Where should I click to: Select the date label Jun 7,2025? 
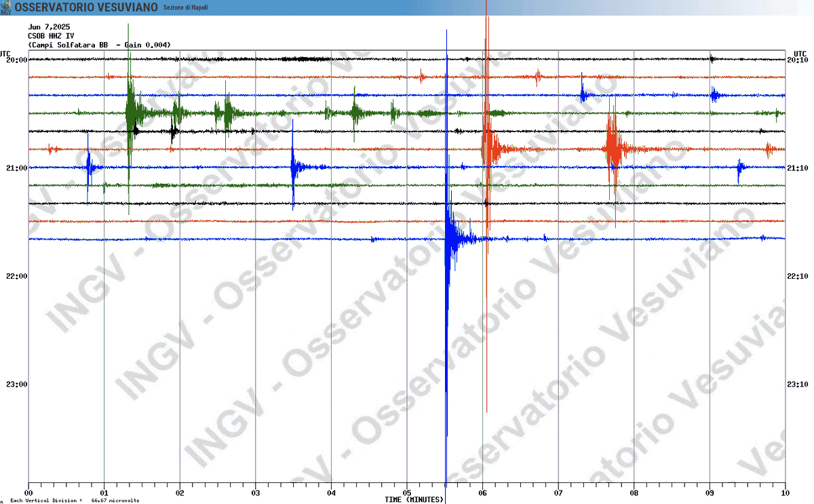[x=49, y=27]
